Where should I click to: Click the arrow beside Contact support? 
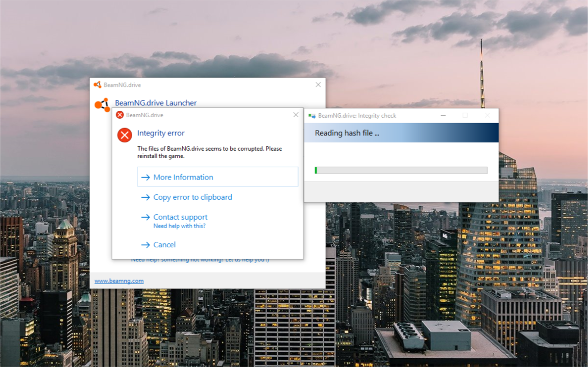145,217
